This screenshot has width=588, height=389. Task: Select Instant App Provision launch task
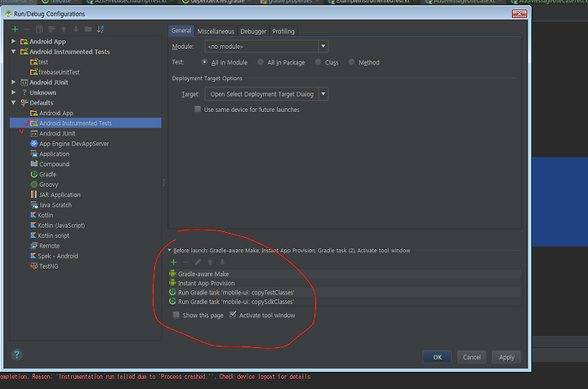coord(345,284)
